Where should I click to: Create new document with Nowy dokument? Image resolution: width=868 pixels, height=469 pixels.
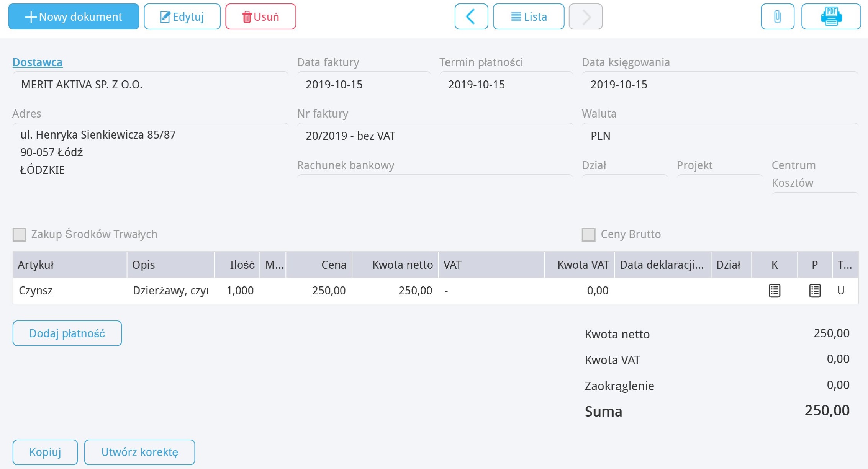point(74,16)
